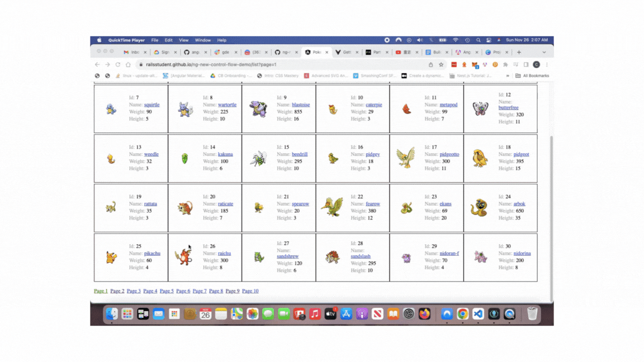This screenshot has height=362, width=644.
Task: Reload the current page
Action: click(118, 64)
